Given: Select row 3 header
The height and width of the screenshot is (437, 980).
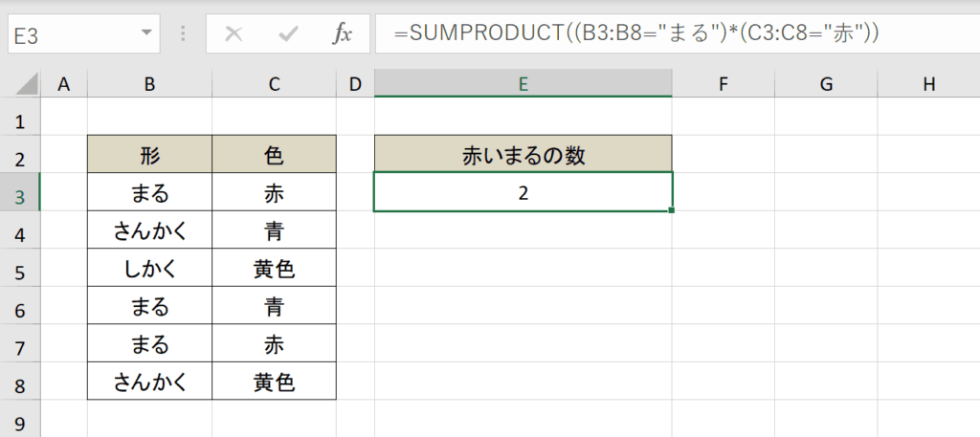Looking at the screenshot, I should (20, 194).
